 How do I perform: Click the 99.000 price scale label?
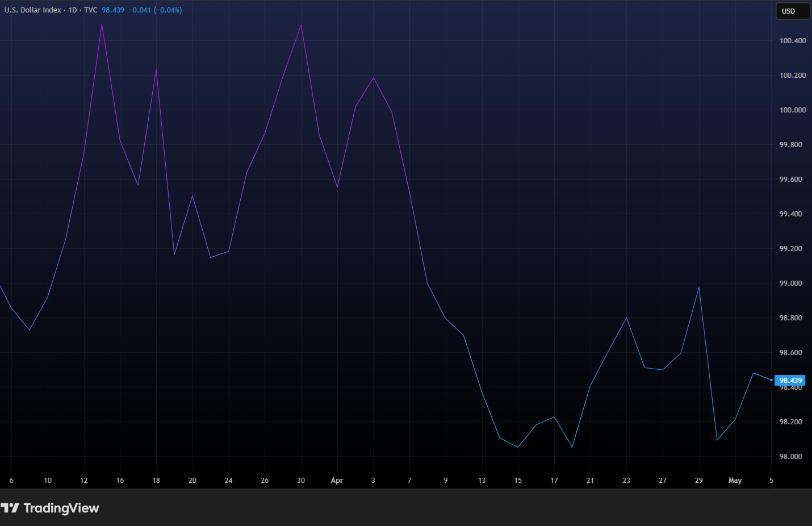[x=791, y=283]
